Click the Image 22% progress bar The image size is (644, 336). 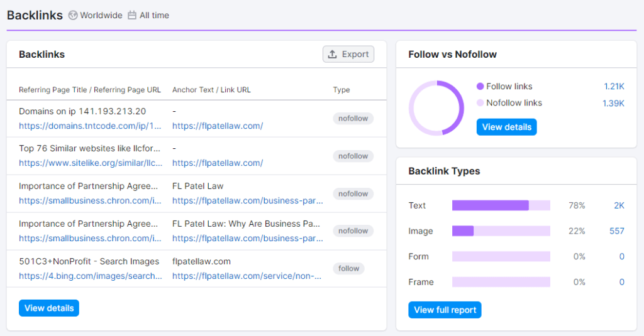[x=501, y=231]
